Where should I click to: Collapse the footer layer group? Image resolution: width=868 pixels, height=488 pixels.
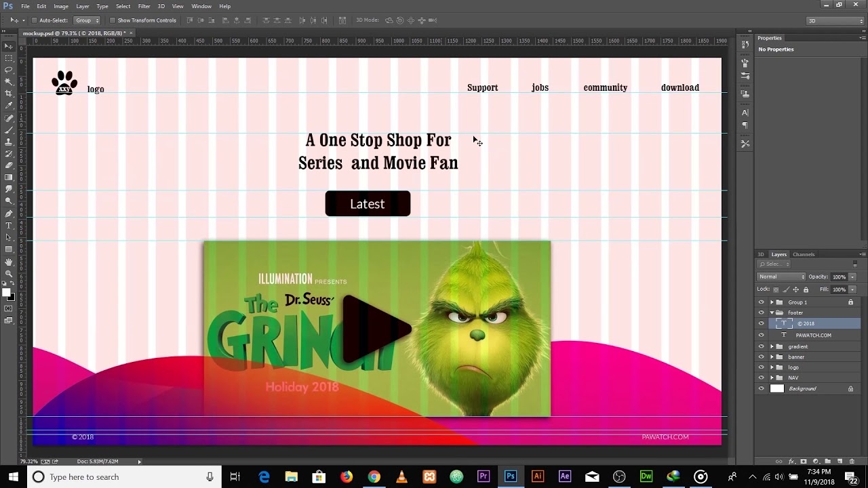772,312
